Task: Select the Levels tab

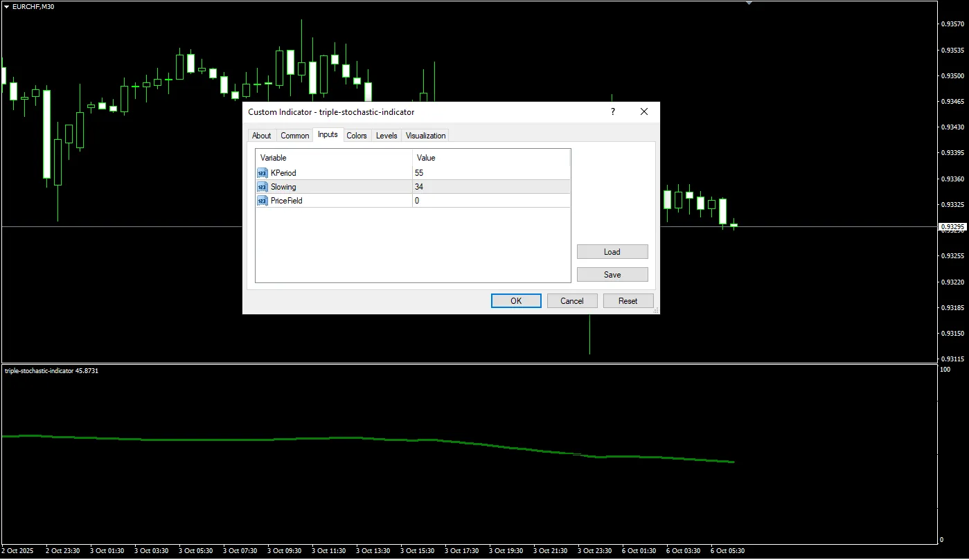Action: point(386,136)
